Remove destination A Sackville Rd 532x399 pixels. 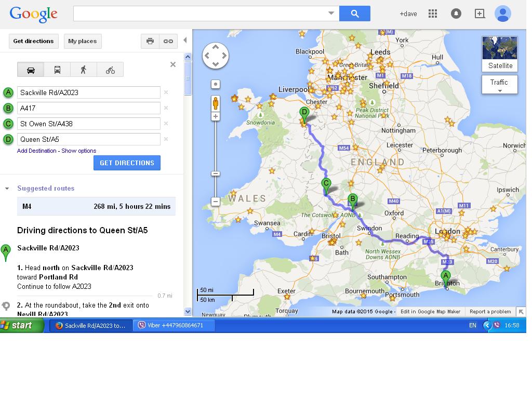[166, 92]
